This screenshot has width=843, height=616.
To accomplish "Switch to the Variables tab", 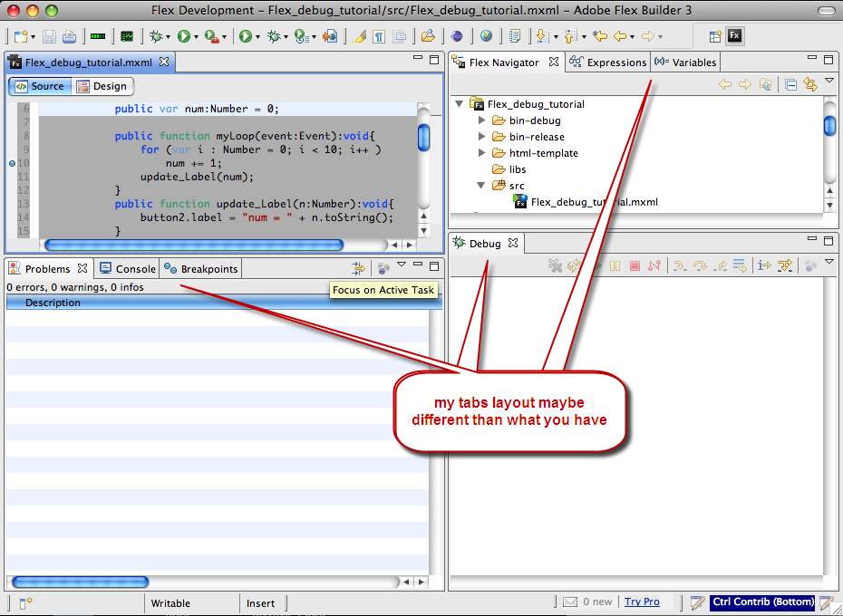I will tap(685, 63).
